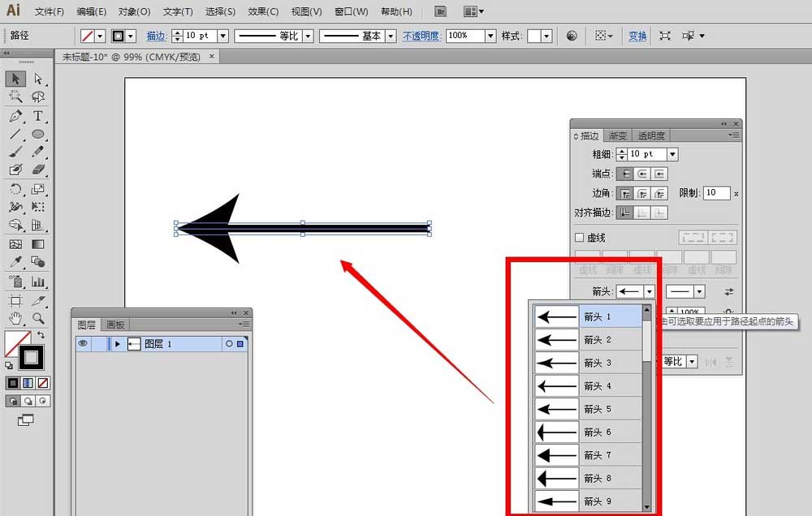Image resolution: width=812 pixels, height=516 pixels.
Task: Choose projecting cap option for 端点
Action: (659, 174)
